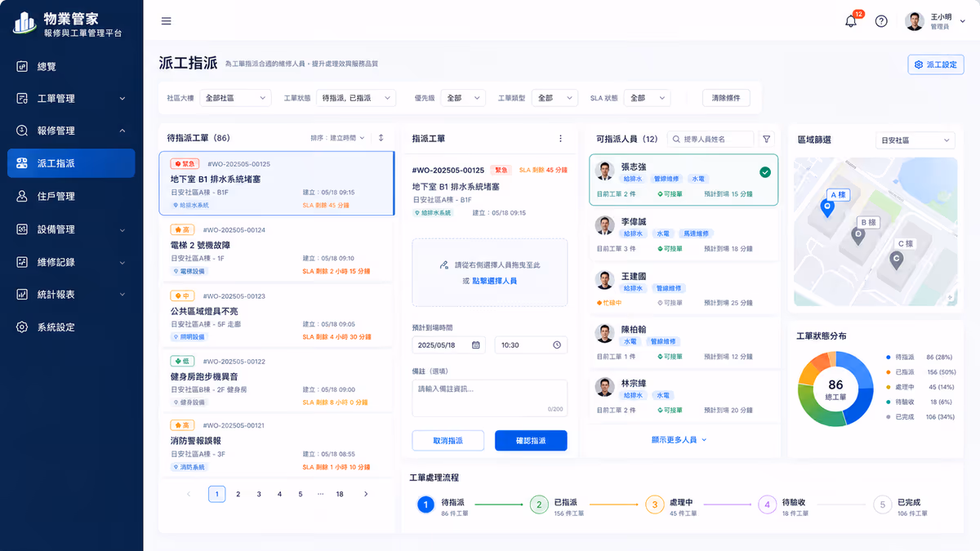Click the 確認指派 button
Viewport: 980px width, 551px height.
[x=531, y=441]
